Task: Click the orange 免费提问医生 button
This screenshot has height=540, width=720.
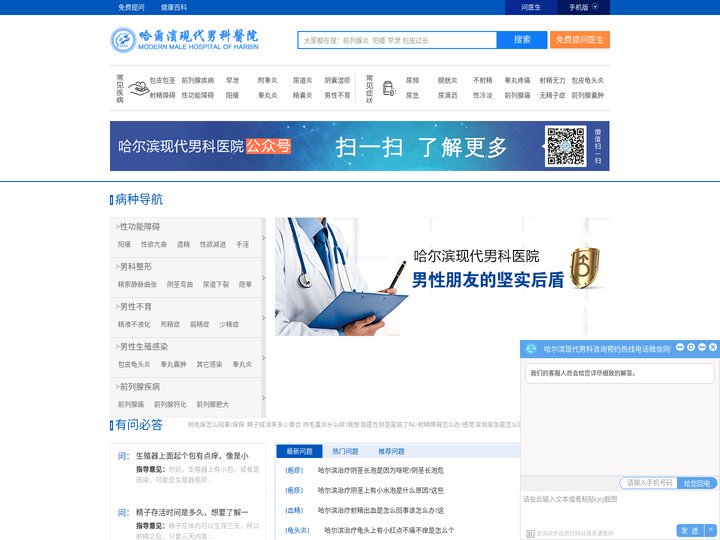Action: tap(579, 40)
